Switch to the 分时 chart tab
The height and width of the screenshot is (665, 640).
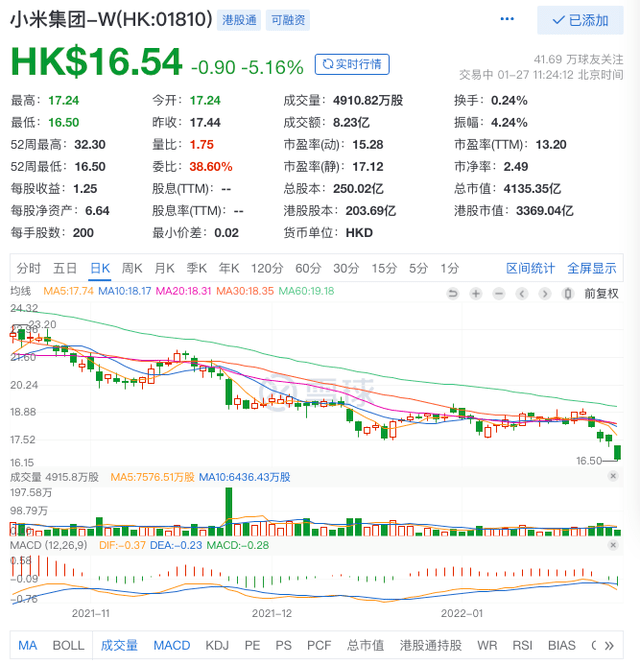[x=28, y=268]
